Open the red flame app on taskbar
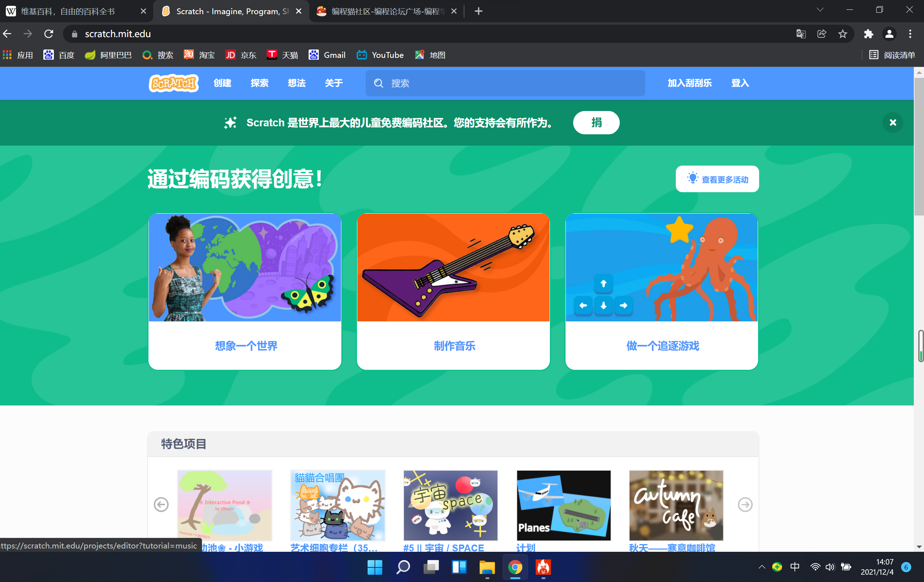This screenshot has width=924, height=582. coord(543,567)
